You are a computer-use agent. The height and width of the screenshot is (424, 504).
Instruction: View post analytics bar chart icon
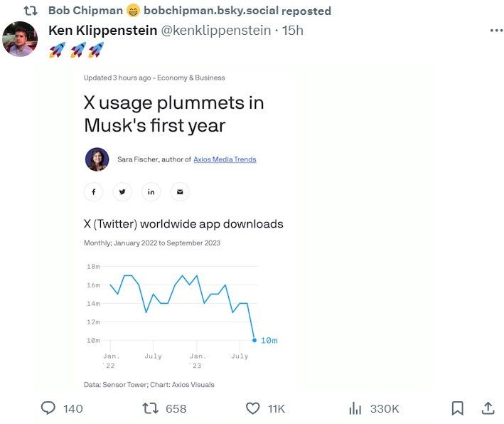(355, 408)
